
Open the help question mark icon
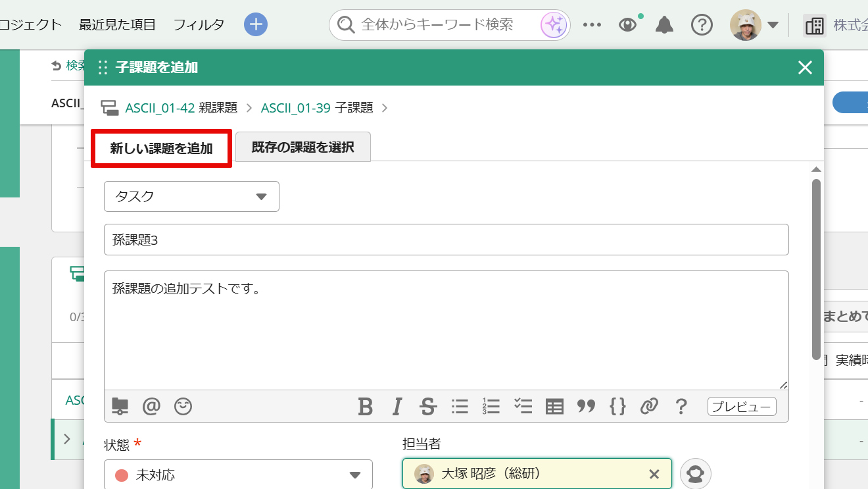702,25
